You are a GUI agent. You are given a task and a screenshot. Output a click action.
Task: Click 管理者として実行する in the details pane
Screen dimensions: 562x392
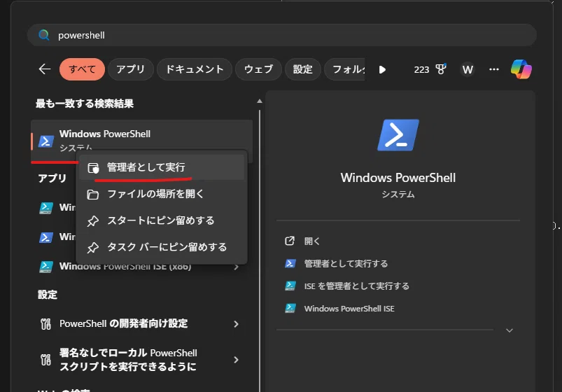tap(346, 264)
